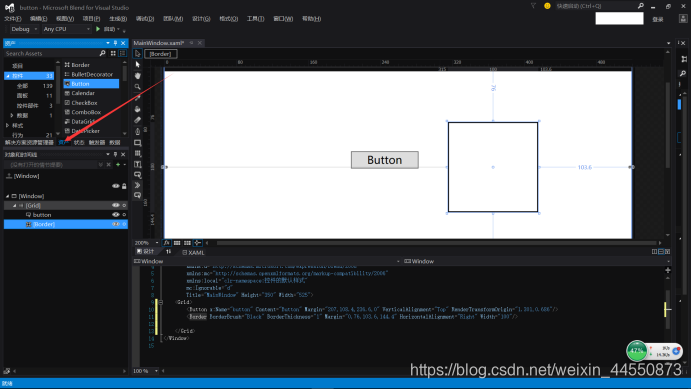Viewport: 692px width, 389px height.
Task: Select the TextBlock text tool
Action: click(x=138, y=164)
